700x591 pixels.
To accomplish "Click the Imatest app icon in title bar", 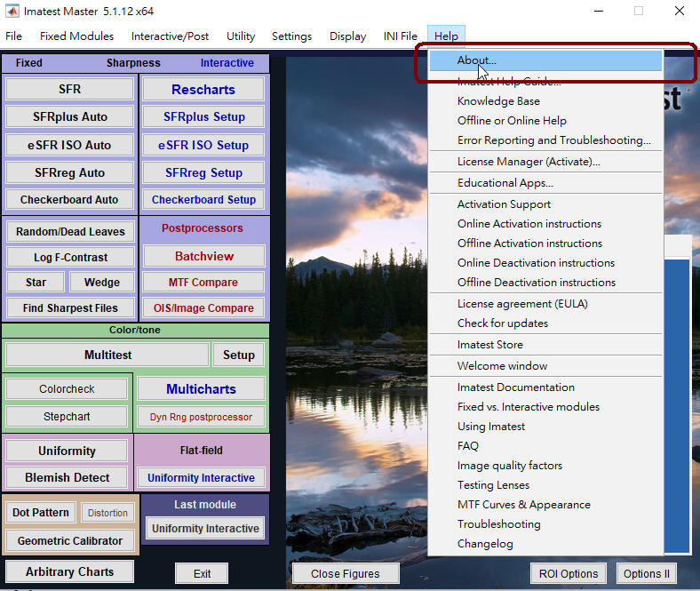I will coord(12,11).
